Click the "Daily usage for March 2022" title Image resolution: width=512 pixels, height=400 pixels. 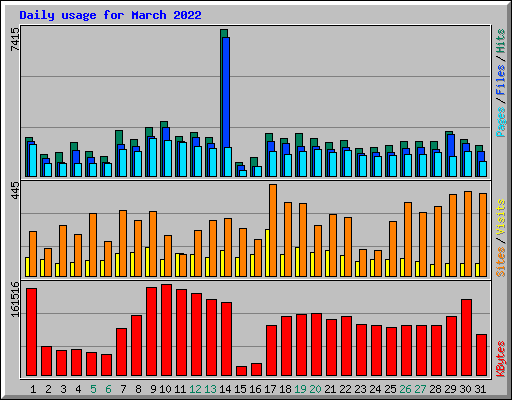pos(110,15)
